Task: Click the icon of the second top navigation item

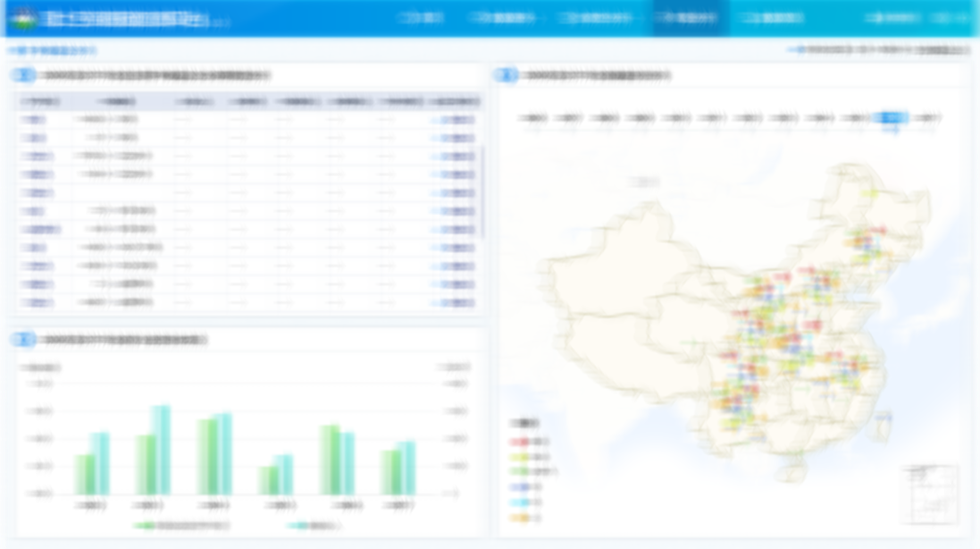Action: pyautogui.click(x=476, y=18)
